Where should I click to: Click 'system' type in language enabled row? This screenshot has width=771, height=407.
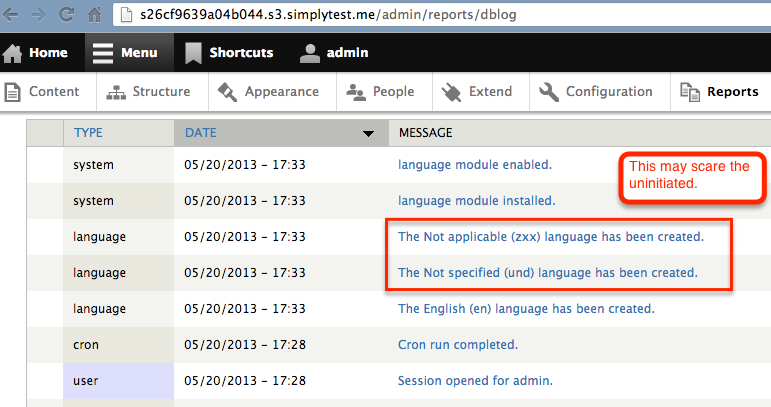click(93, 165)
